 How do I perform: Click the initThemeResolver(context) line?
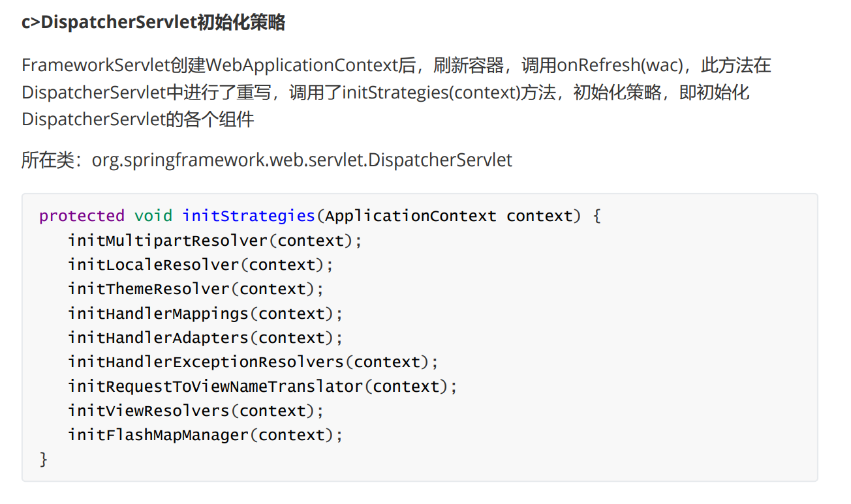tap(196, 289)
